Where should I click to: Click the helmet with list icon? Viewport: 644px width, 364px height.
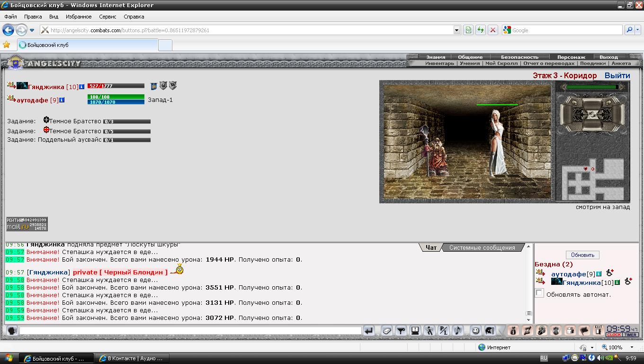coord(490,331)
